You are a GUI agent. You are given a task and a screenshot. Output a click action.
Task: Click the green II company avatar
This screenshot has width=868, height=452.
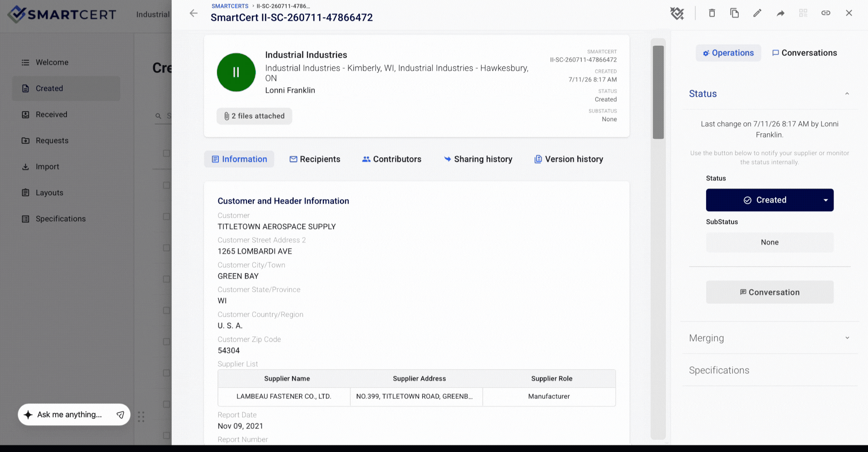(x=236, y=72)
